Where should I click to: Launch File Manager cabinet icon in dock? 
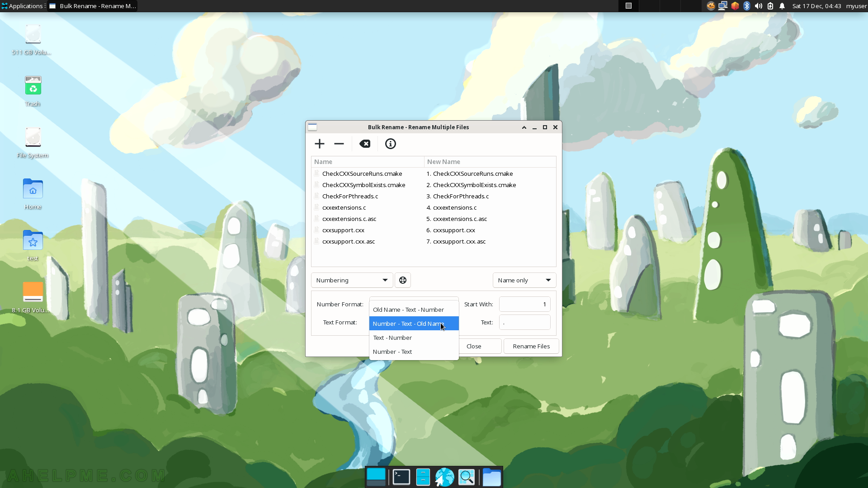tap(423, 477)
